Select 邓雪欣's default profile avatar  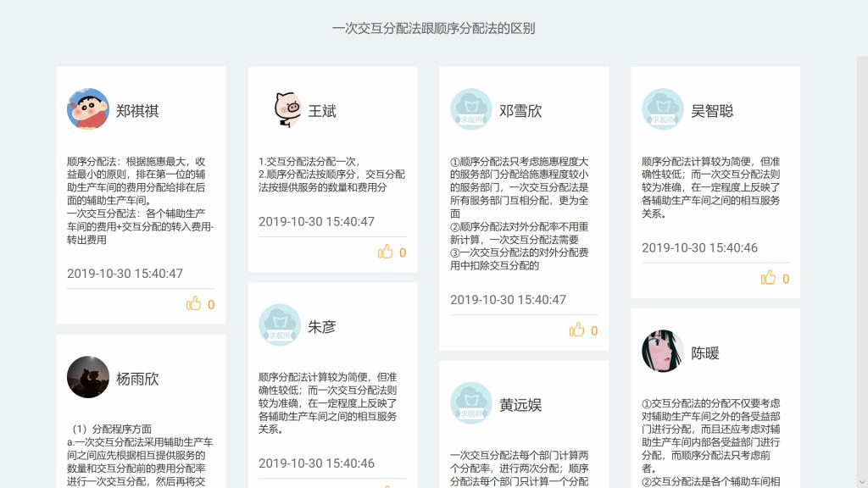coord(471,109)
